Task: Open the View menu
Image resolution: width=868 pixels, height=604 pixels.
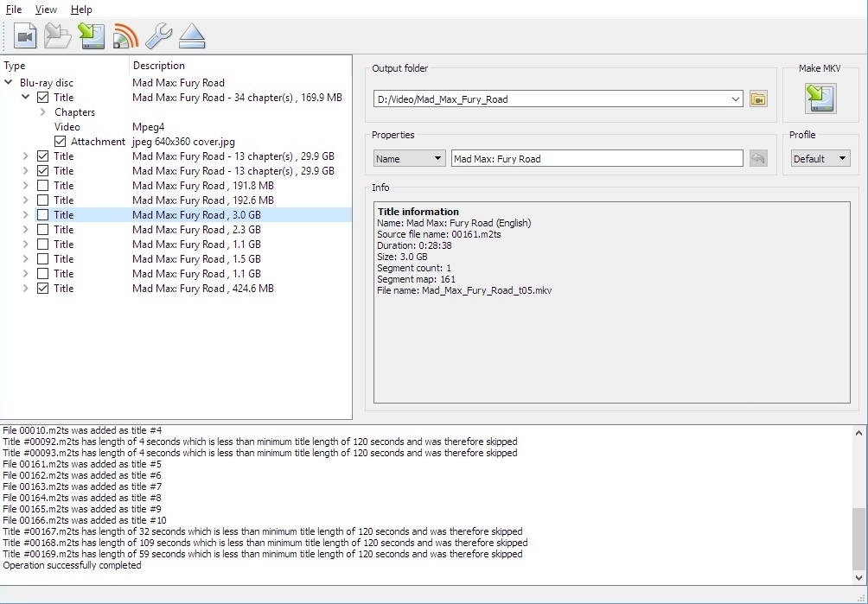Action: [45, 10]
